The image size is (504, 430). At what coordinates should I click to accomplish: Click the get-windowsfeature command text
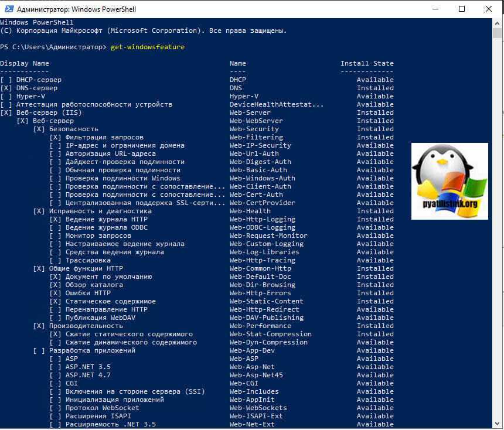tap(147, 47)
